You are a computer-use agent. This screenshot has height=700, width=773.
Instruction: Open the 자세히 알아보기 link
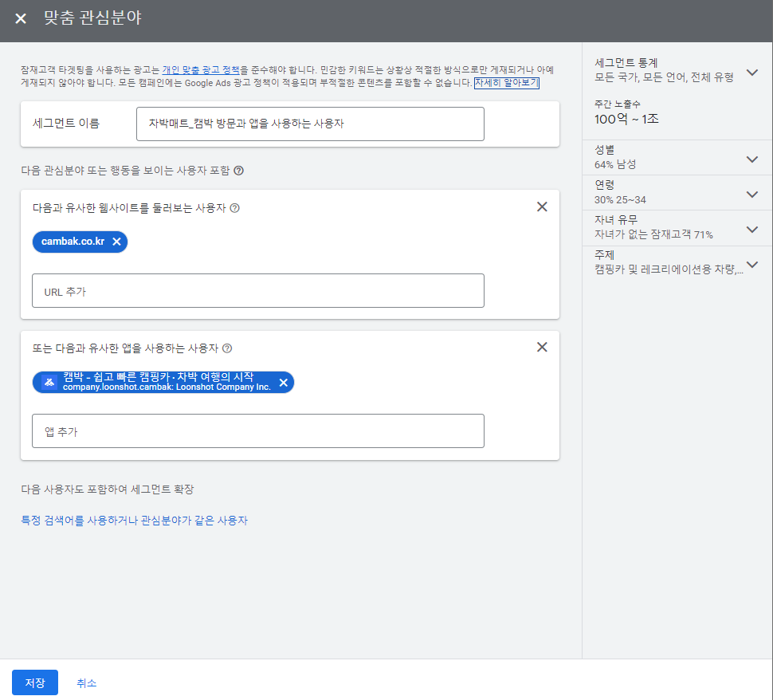(506, 83)
